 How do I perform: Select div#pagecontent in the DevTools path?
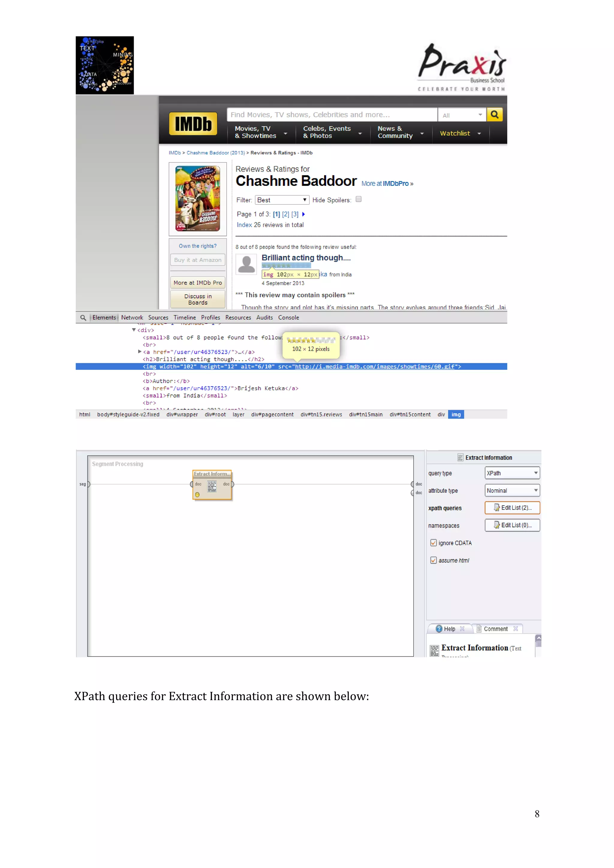point(272,415)
